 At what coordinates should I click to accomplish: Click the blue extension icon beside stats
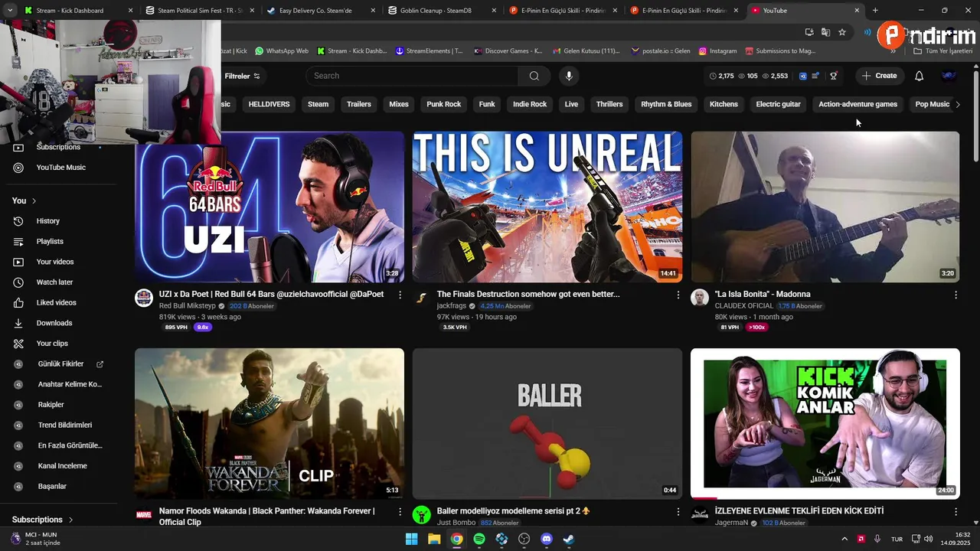click(802, 76)
